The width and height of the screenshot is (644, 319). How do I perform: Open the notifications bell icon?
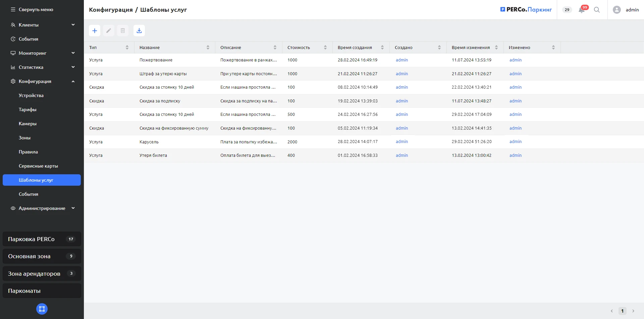tap(582, 10)
